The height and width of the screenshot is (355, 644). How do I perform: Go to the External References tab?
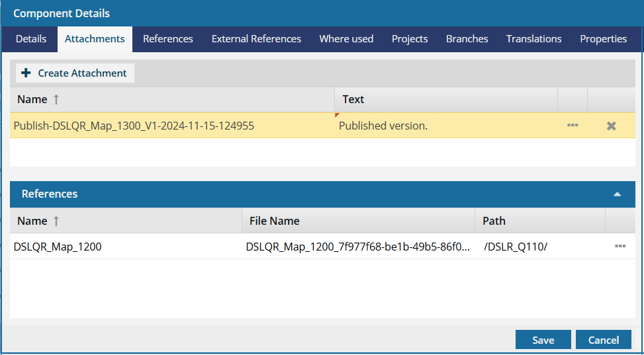[256, 39]
